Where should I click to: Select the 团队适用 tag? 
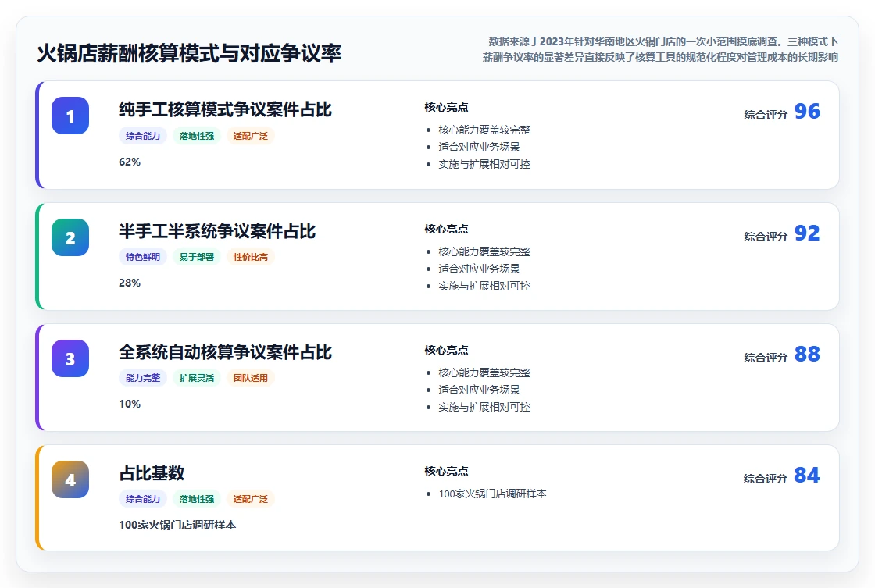251,378
